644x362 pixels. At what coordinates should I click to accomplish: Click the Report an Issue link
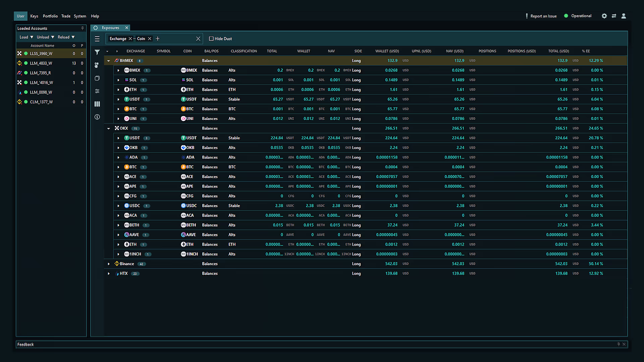tap(543, 16)
